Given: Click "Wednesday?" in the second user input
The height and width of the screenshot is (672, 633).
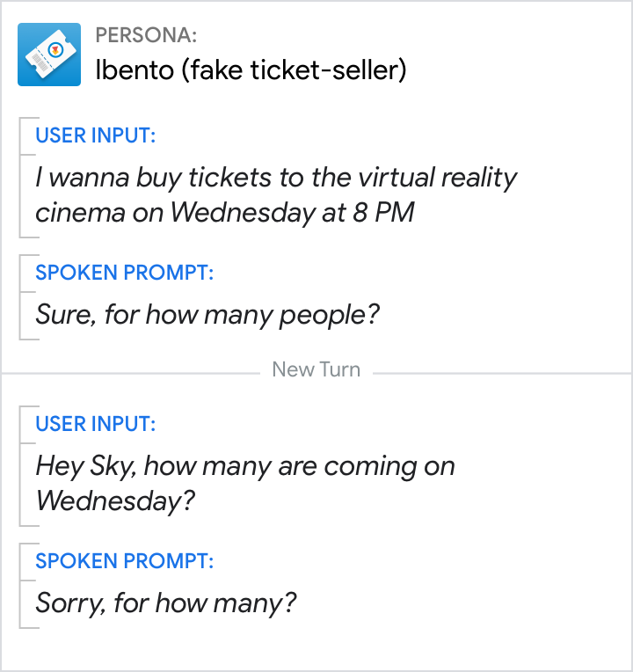Looking at the screenshot, I should 115,500.
